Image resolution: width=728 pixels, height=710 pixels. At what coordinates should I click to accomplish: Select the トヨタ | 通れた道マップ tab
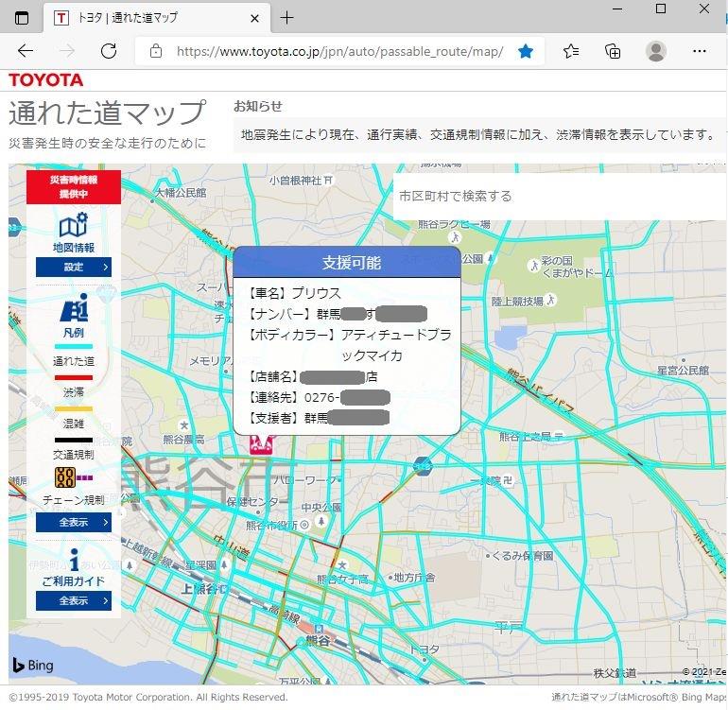[157, 18]
